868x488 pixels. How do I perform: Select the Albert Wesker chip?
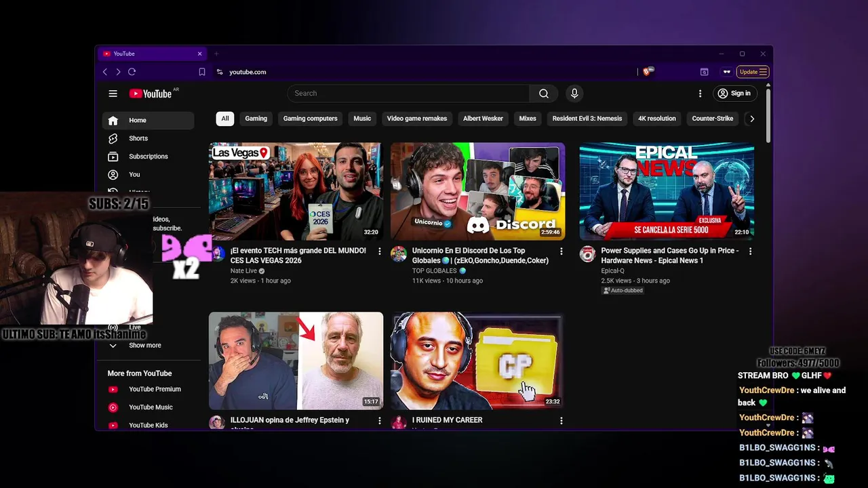[483, 119]
